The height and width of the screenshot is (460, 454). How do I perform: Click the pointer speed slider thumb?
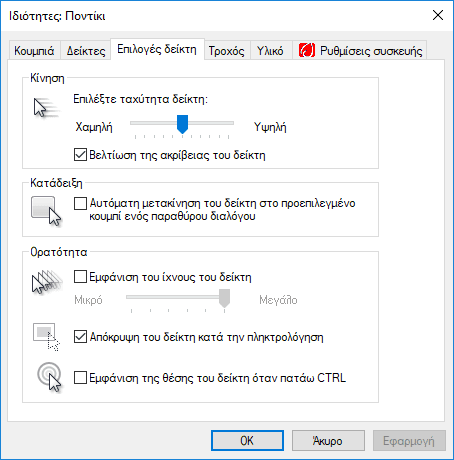tap(182, 124)
